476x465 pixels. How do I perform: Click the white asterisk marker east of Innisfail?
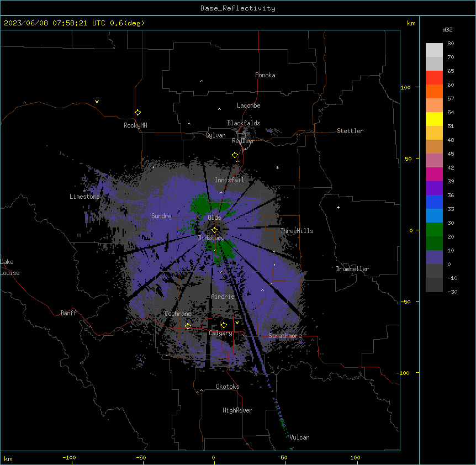coord(277,167)
